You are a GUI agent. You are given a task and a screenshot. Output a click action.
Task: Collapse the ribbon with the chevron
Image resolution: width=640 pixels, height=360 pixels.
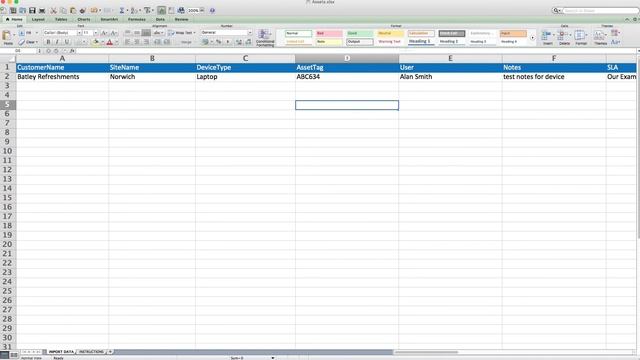pos(627,19)
